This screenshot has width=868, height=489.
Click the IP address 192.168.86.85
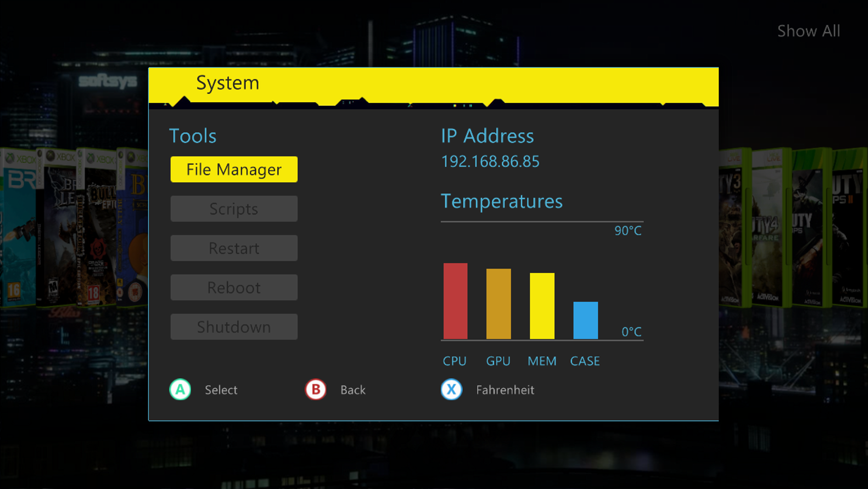490,162
